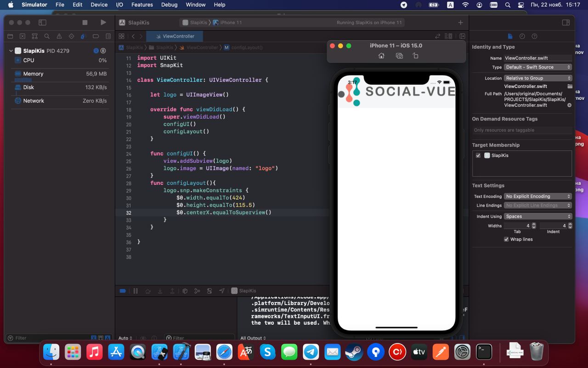
Task: Open the Text Encoding dropdown
Action: coord(538,196)
